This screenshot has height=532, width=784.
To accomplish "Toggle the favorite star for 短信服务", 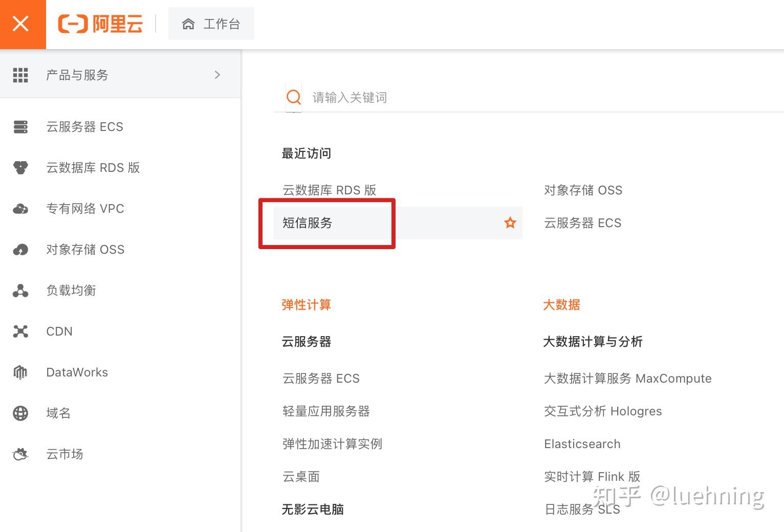I will 510,223.
